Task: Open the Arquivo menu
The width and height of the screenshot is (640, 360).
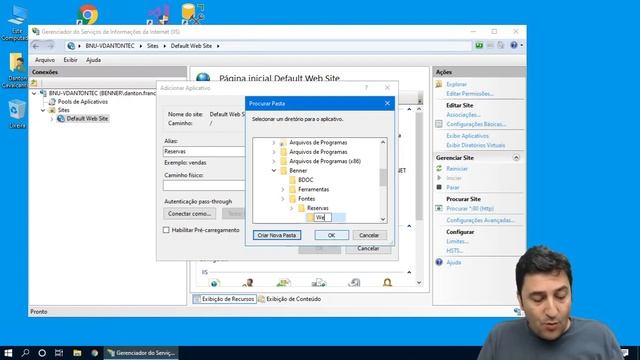Action: 45,60
